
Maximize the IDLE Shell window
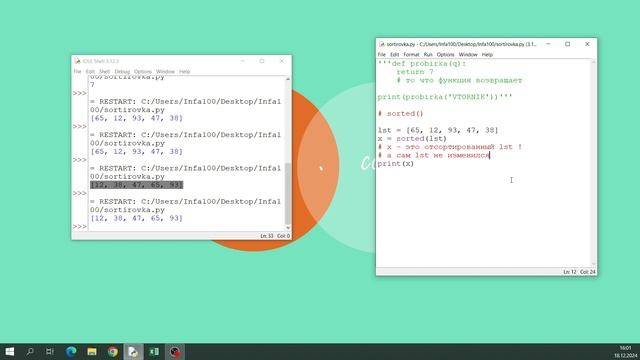click(262, 61)
